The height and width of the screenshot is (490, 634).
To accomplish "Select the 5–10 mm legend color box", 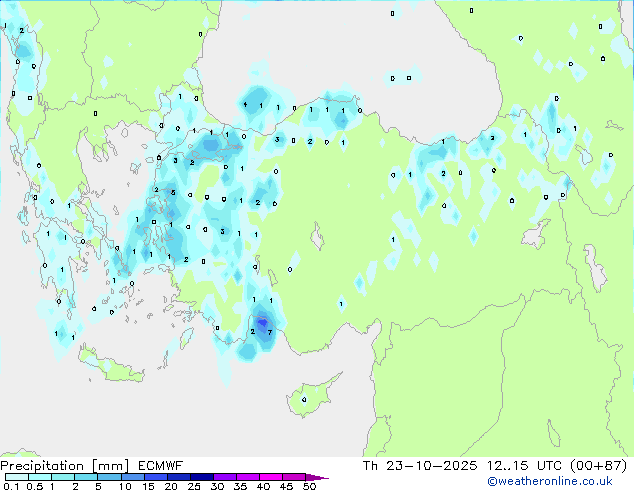I will (x=109, y=477).
